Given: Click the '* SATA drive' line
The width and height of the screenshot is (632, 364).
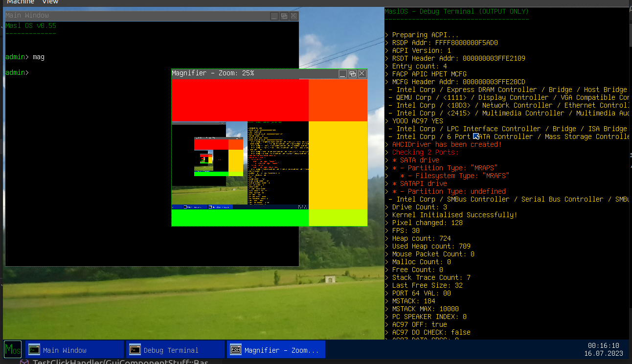Looking at the screenshot, I should click(x=412, y=160).
